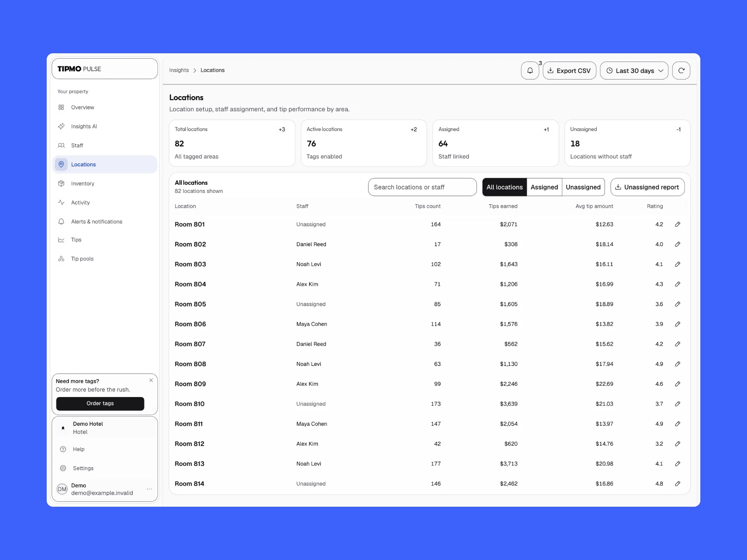Open Help in the sidebar
747x560 pixels.
coord(105,449)
